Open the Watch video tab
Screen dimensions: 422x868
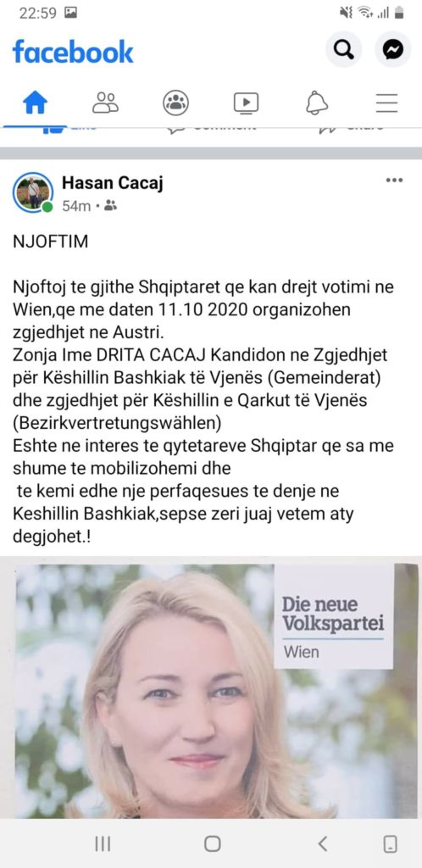[x=246, y=103]
